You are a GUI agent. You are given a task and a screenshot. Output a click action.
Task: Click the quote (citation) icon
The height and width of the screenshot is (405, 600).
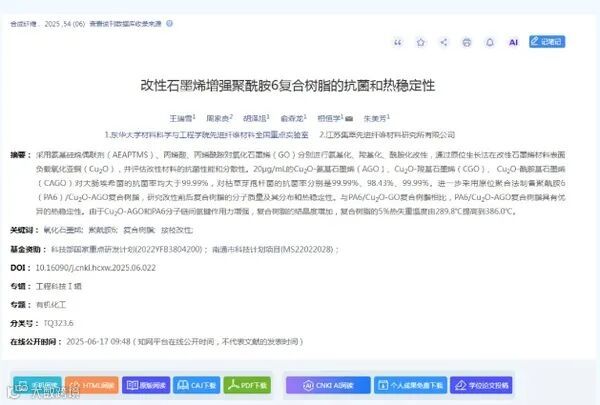coord(398,42)
